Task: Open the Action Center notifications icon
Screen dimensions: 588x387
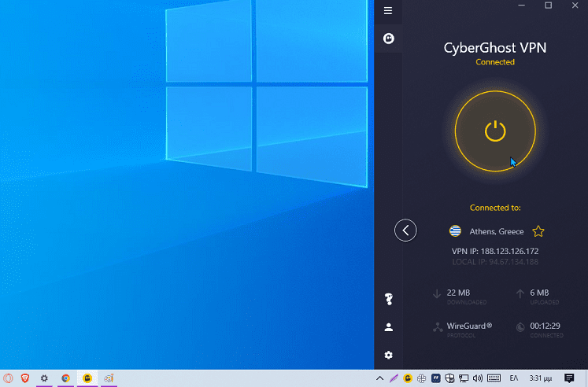Action: [569, 378]
